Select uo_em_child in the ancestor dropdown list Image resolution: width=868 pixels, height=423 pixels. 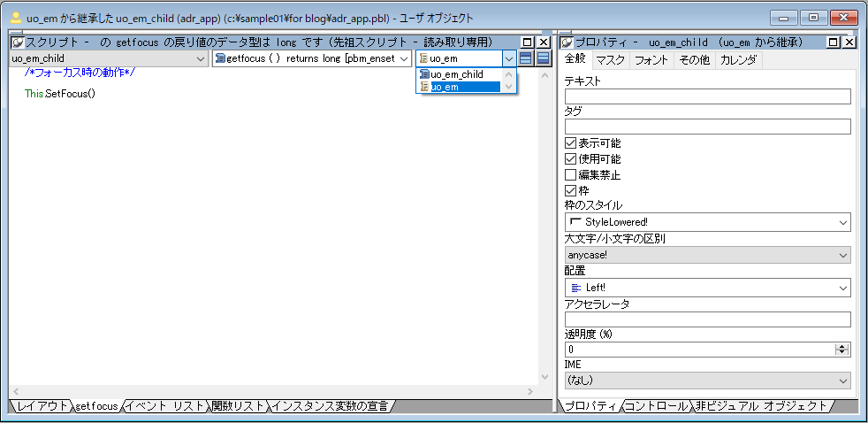[x=456, y=74]
